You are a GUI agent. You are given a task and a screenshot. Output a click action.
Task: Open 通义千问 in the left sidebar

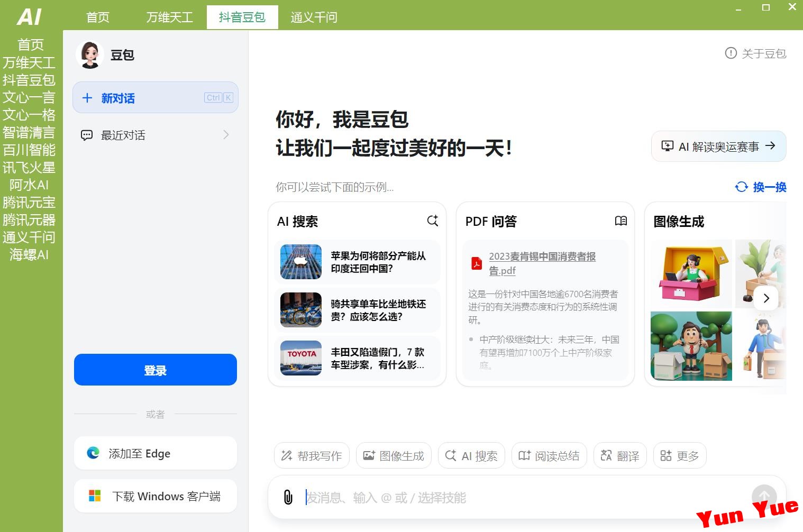point(29,237)
